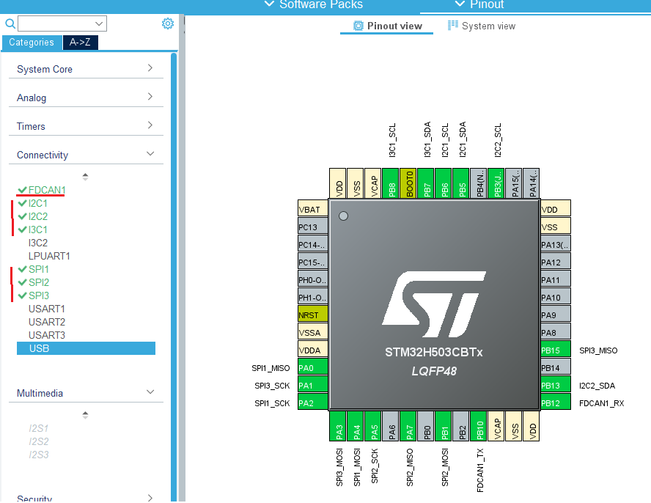Expand the Timers category

coord(86,126)
